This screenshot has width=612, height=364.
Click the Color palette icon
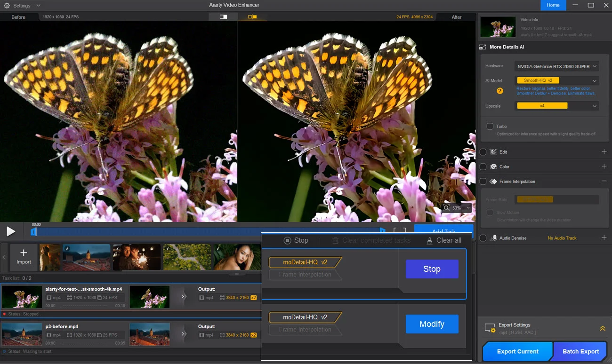[494, 166]
